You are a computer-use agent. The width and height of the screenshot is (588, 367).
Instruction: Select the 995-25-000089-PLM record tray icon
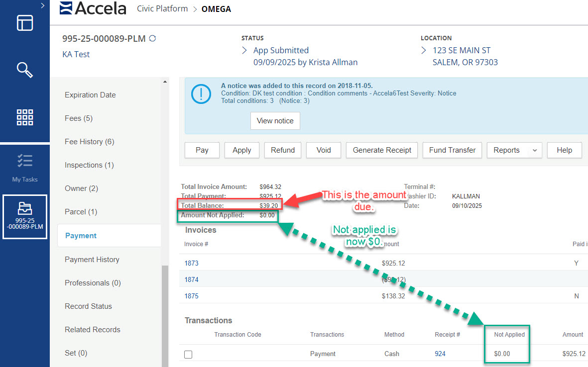click(x=25, y=208)
